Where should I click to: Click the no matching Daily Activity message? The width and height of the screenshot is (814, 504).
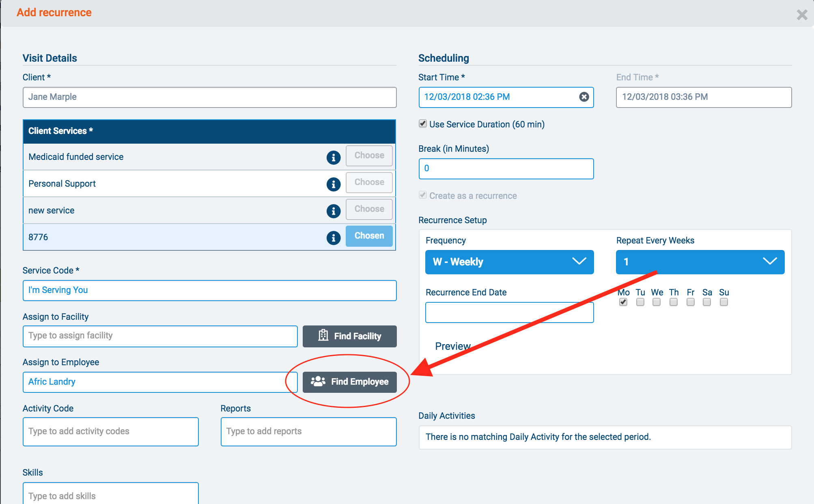coord(538,437)
